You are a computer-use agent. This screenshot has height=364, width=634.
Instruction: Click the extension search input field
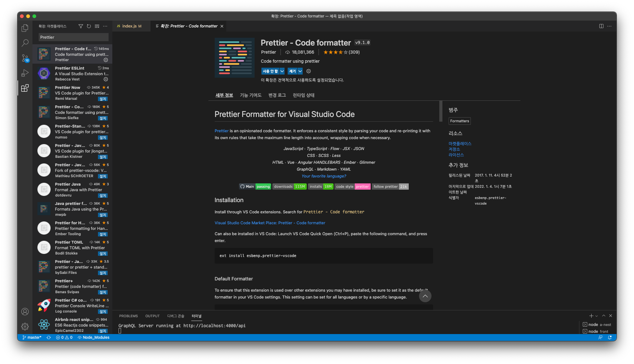coord(74,37)
